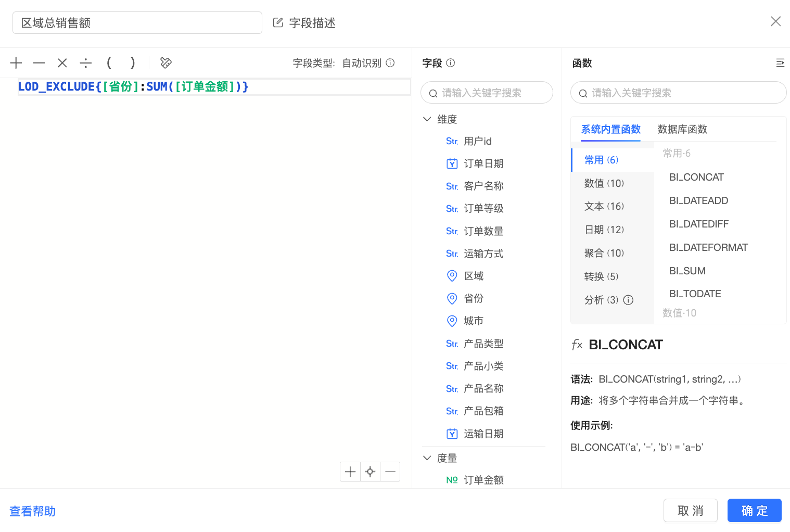The width and height of the screenshot is (790, 532).
Task: Select the 产品名称 field
Action: tap(484, 388)
